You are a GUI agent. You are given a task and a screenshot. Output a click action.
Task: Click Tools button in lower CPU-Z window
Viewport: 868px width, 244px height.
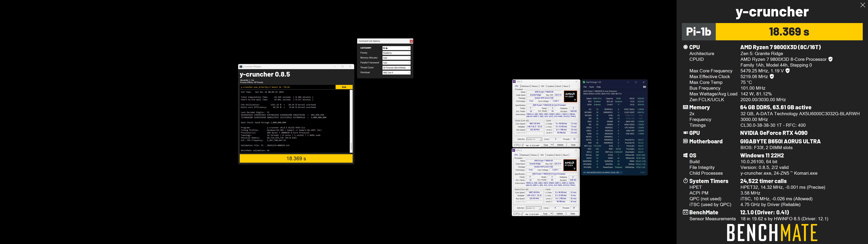[x=545, y=214]
